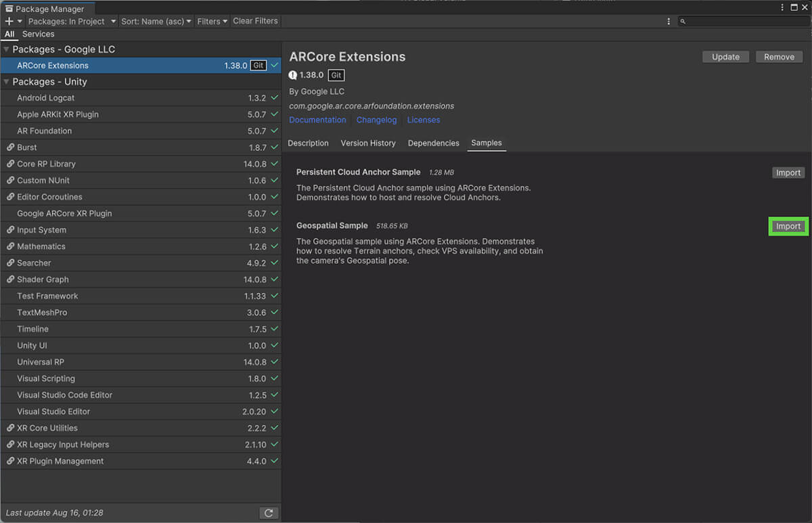Select the TextMeshPro package row
This screenshot has width=812, height=523.
coord(141,313)
